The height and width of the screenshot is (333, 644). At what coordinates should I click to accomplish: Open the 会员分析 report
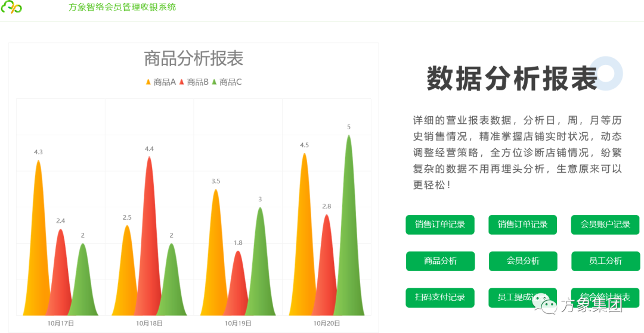tap(523, 261)
